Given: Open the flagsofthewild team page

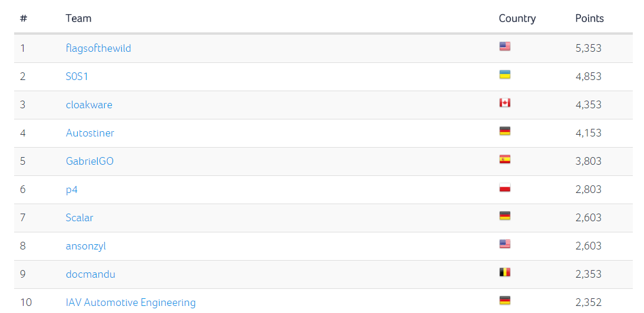Looking at the screenshot, I should 98,48.
